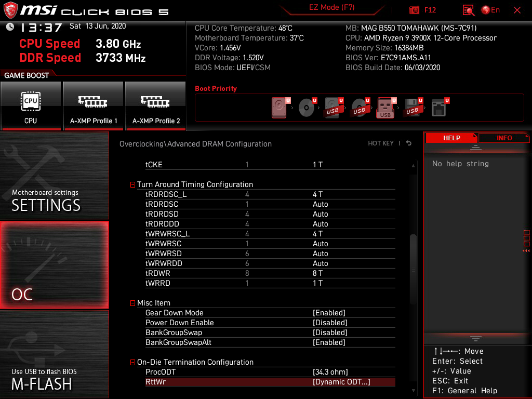
Task: Collapse Turn Around Timing Configuration section
Action: pos(132,184)
